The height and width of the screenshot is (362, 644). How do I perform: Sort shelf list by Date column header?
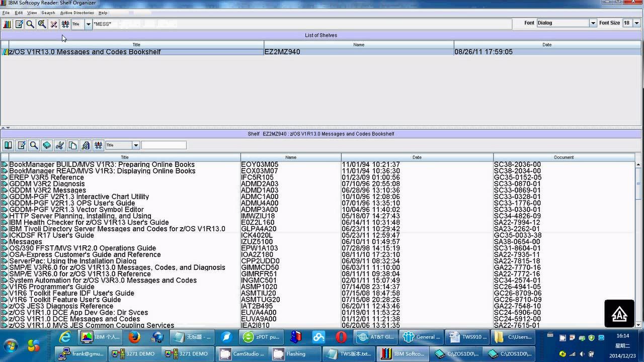(x=546, y=45)
